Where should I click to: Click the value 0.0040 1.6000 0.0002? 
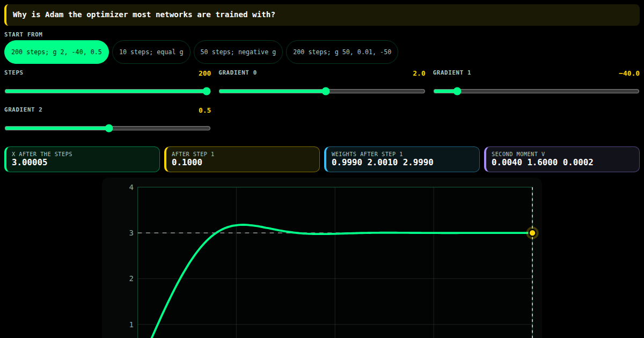pos(543,163)
